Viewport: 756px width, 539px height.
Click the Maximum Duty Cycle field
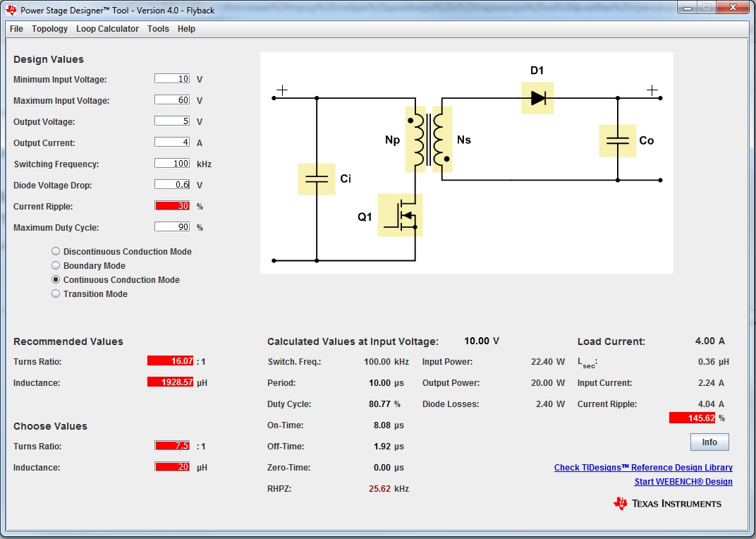coord(172,226)
